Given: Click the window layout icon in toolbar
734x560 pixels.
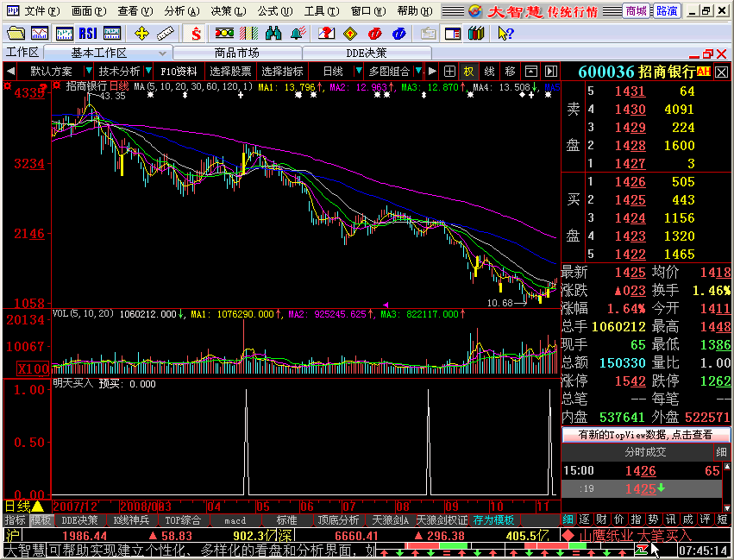Looking at the screenshot, I should click(x=453, y=34).
